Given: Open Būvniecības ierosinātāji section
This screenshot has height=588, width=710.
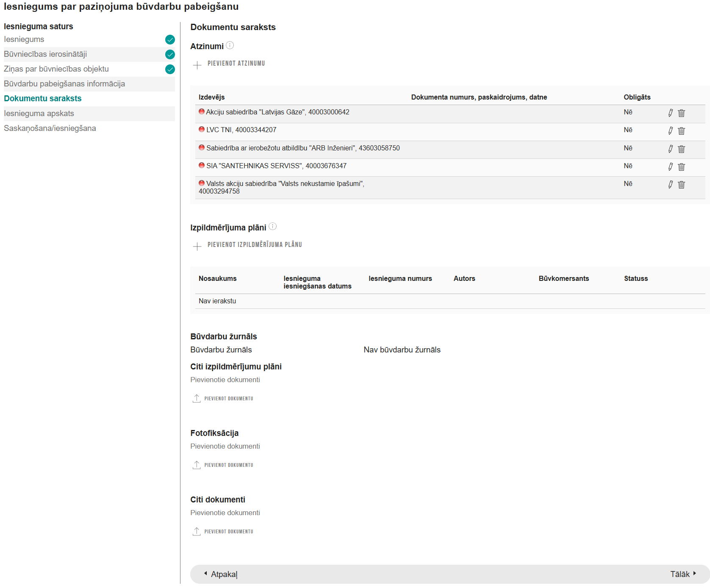Looking at the screenshot, I should pyautogui.click(x=45, y=54).
